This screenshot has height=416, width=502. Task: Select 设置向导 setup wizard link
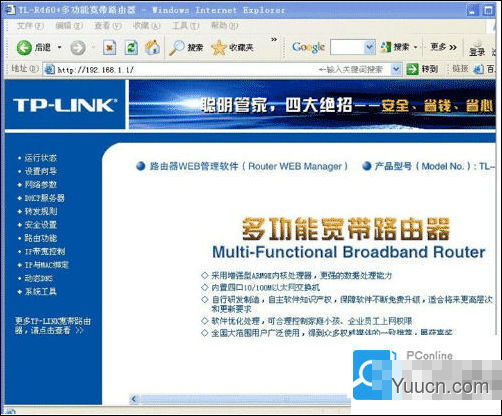point(41,171)
